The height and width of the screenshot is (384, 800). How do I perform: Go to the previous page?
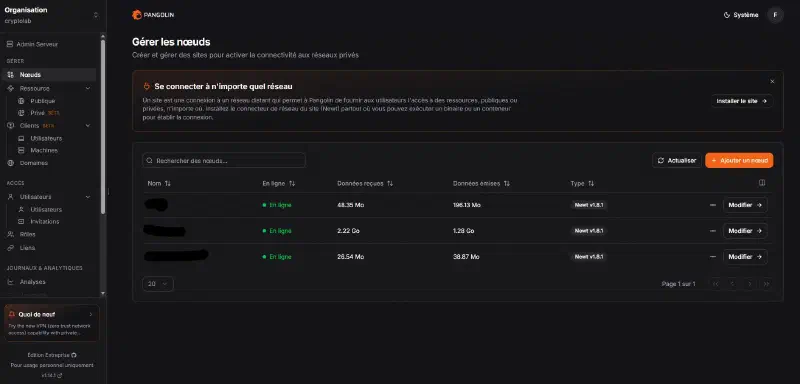click(733, 284)
